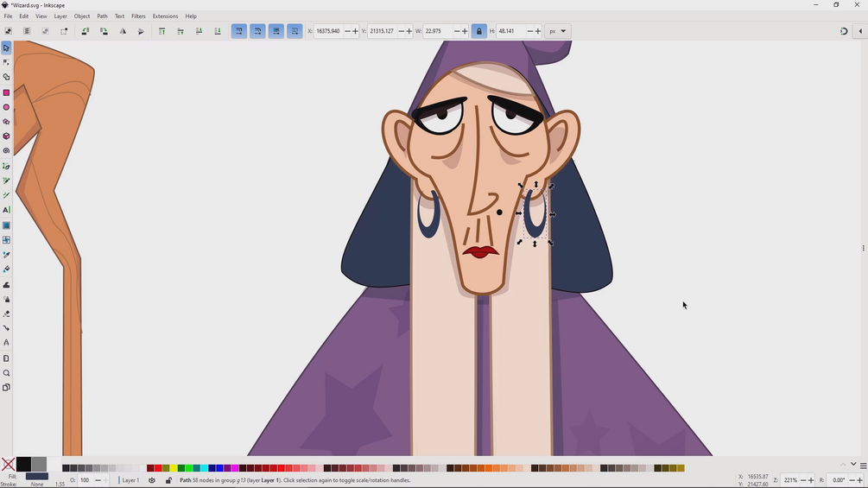Select the Calligraphy tool

click(x=6, y=195)
